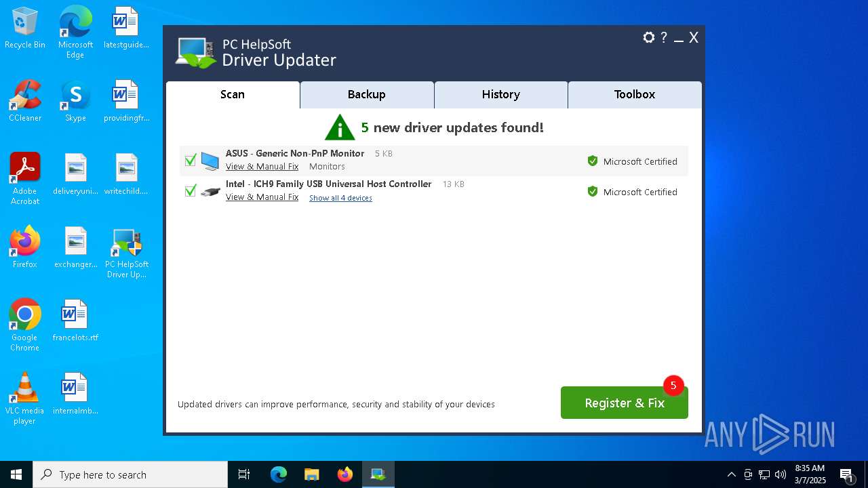This screenshot has width=868, height=488.
Task: Open Firefox from the taskbar
Action: (345, 474)
